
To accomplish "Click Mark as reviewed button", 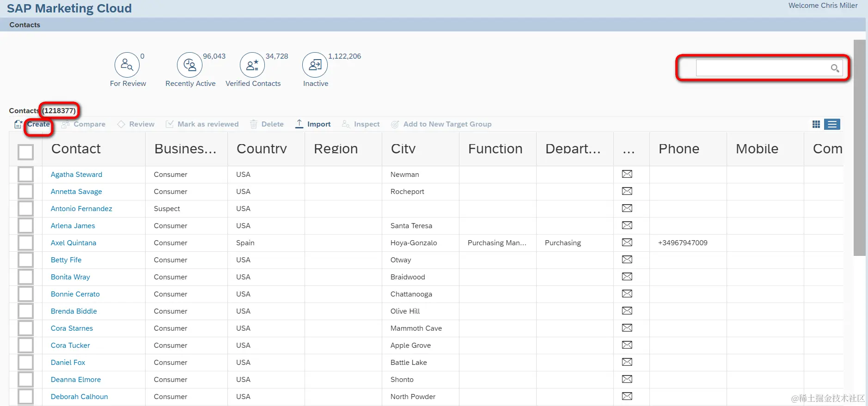I will pos(202,124).
